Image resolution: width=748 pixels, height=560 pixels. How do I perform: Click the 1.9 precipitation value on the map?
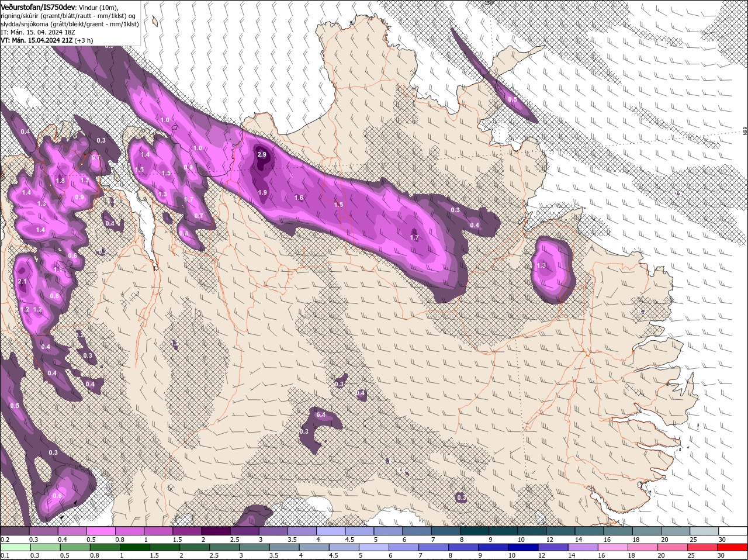click(262, 192)
